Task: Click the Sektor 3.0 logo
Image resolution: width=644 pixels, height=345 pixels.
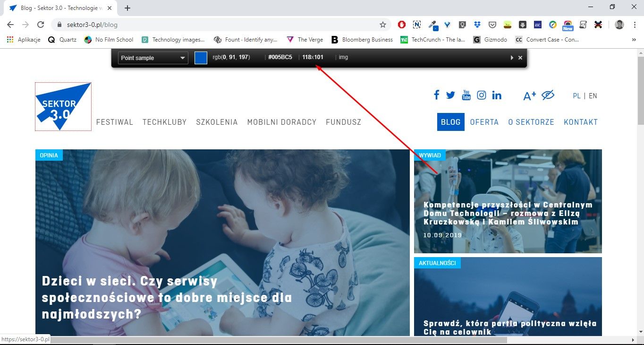Action: [x=63, y=106]
